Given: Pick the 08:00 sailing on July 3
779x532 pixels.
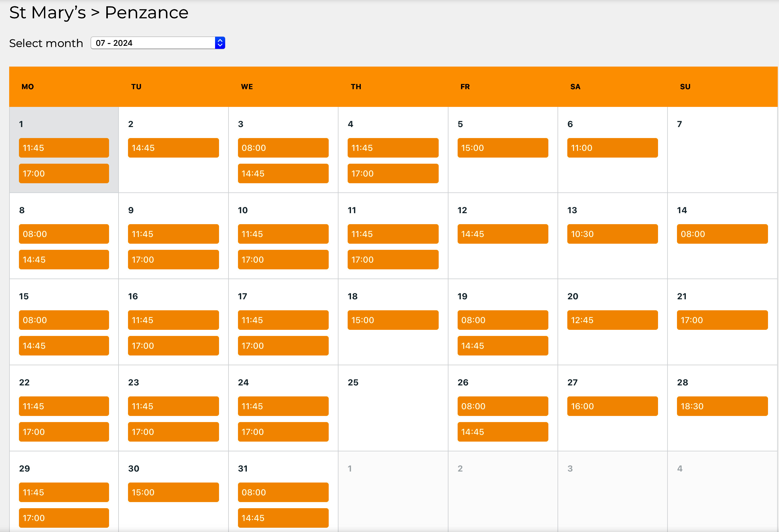Looking at the screenshot, I should [283, 148].
